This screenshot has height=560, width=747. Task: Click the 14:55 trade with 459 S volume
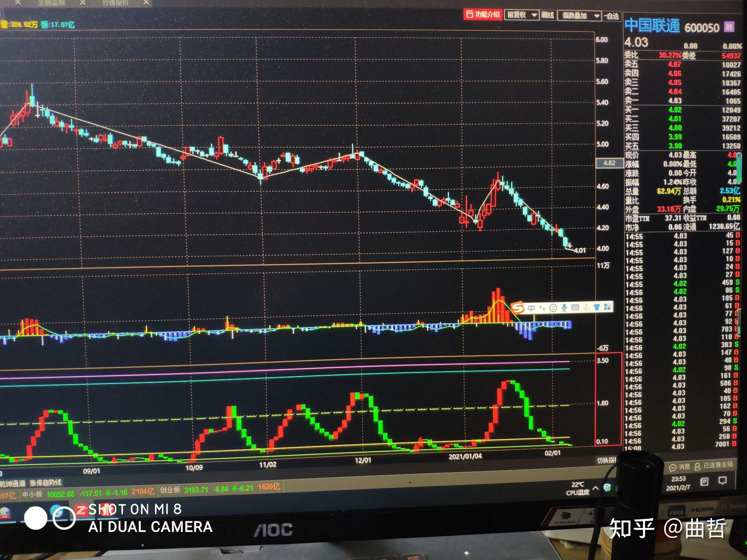682,283
